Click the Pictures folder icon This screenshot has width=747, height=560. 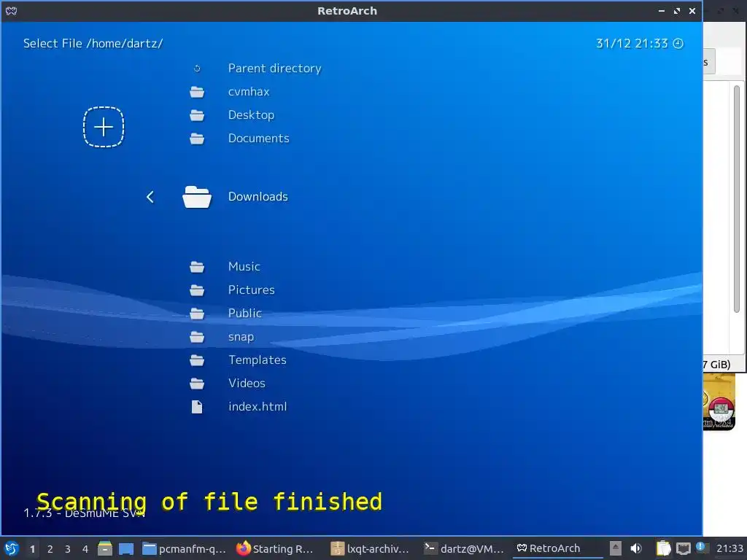[197, 290]
